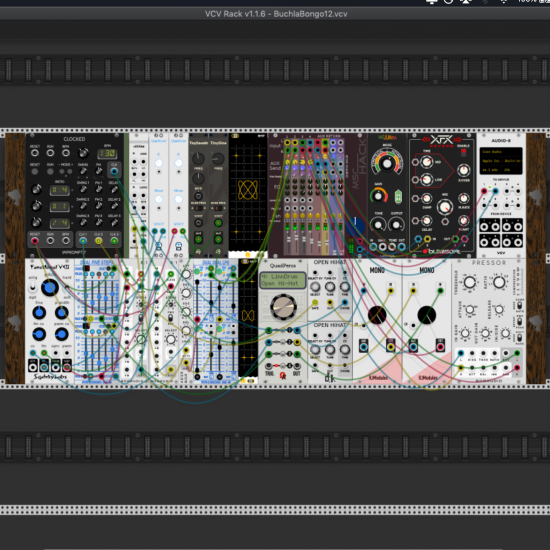
Task: Click the fine knob on Functional VCO
Action: coord(39,312)
